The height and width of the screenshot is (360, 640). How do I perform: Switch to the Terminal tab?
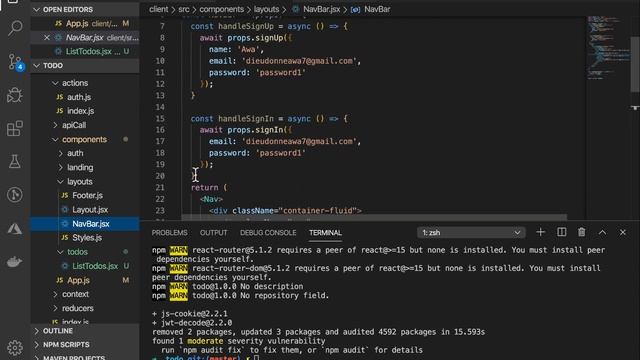tap(325, 233)
